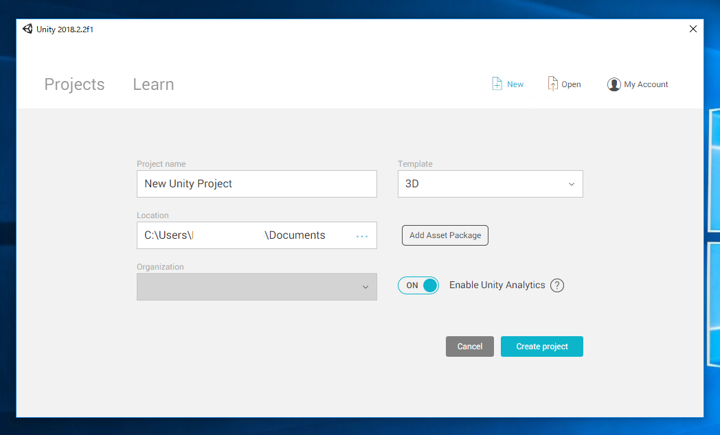This screenshot has height=435, width=720.
Task: Open the Template 3D dropdown
Action: (x=490, y=184)
